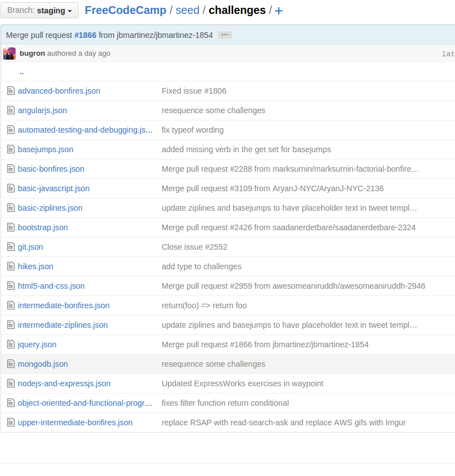The image size is (455, 476).
Task: View commit 'Fixed issue #1806'
Action: 194,91
